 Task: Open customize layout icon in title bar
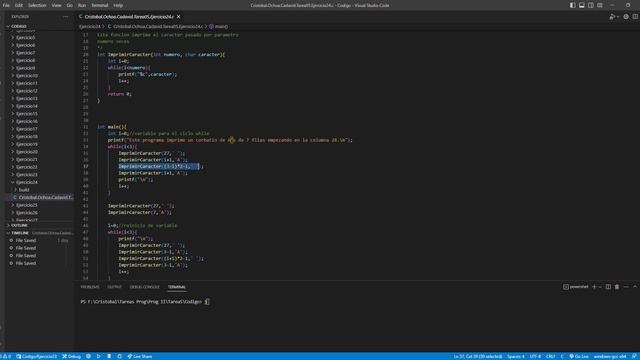[x=600, y=5]
